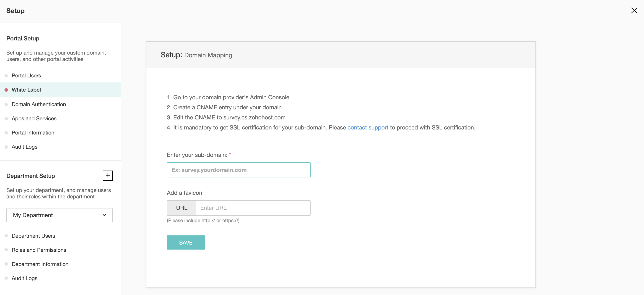
Task: Click the Portal Information sidebar icon
Action: (x=7, y=132)
